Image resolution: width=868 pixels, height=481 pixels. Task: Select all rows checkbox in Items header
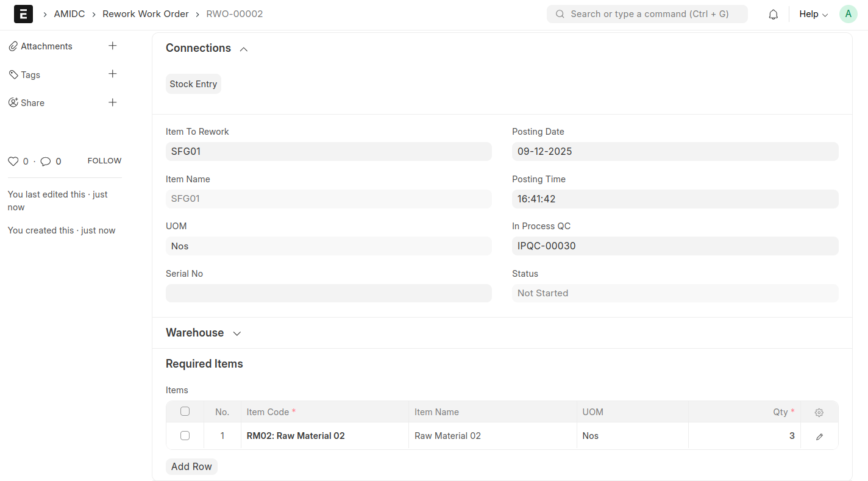pyautogui.click(x=185, y=412)
